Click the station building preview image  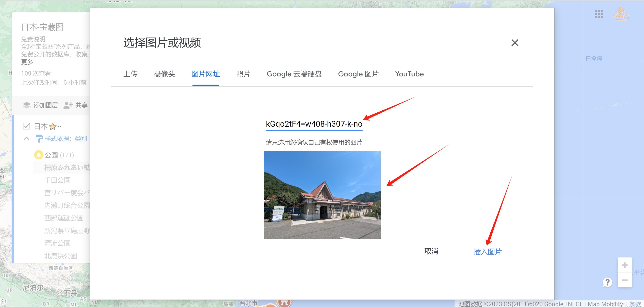pyautogui.click(x=322, y=195)
